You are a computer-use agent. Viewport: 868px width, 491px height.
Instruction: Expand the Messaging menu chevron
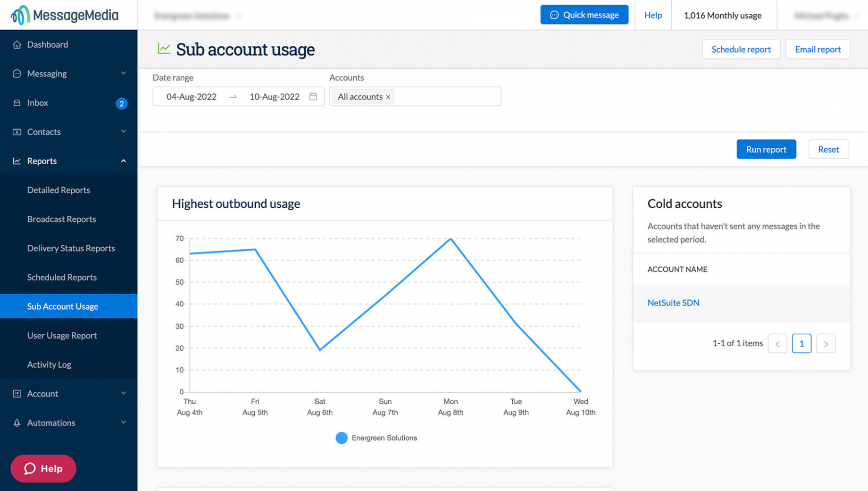click(x=124, y=73)
